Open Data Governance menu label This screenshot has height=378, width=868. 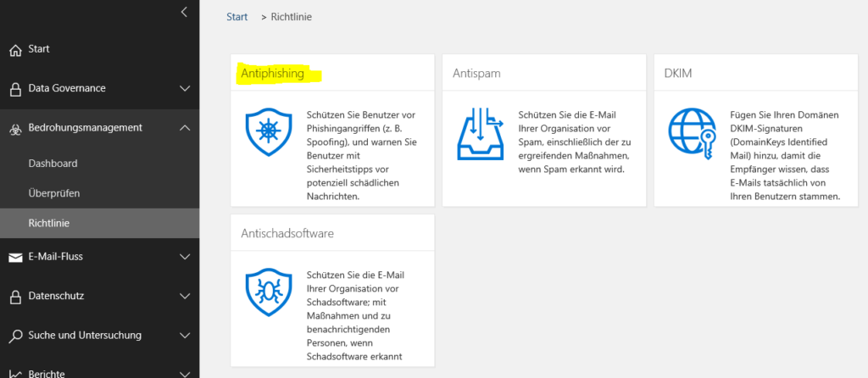[67, 88]
